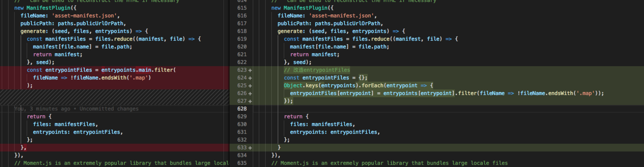The image size is (644, 167).
Task: Click 'return {' on line 629
Action: 296,117
